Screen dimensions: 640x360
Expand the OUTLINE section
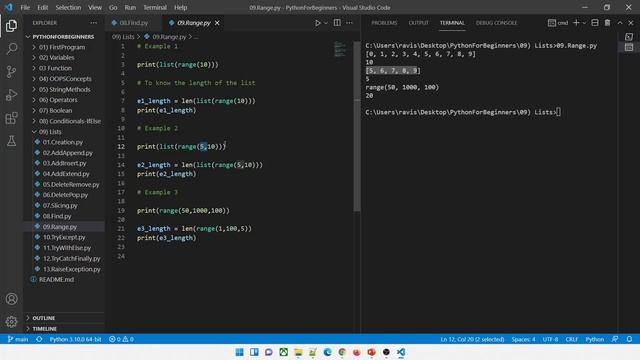tap(44, 318)
